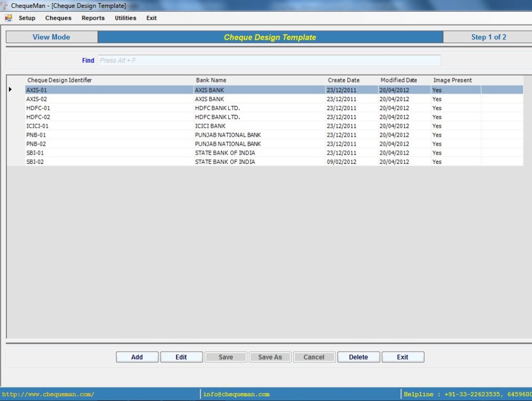Click the Helpline number in status bar
Image resolution: width=532 pixels, height=401 pixels.
pos(468,394)
